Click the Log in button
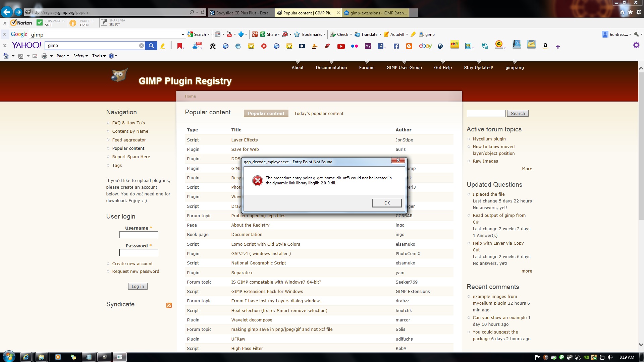The width and height of the screenshot is (644, 362). (138, 286)
